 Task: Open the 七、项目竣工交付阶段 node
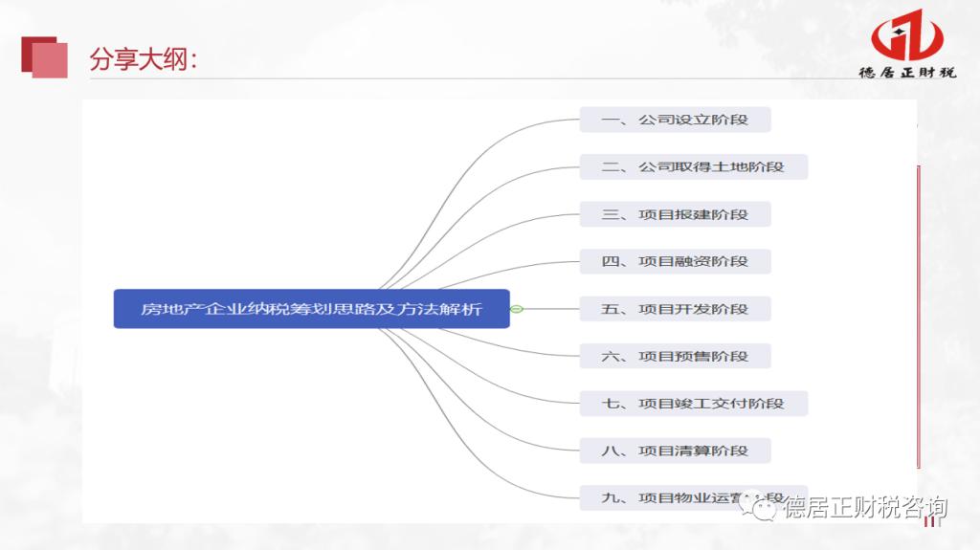click(x=693, y=403)
